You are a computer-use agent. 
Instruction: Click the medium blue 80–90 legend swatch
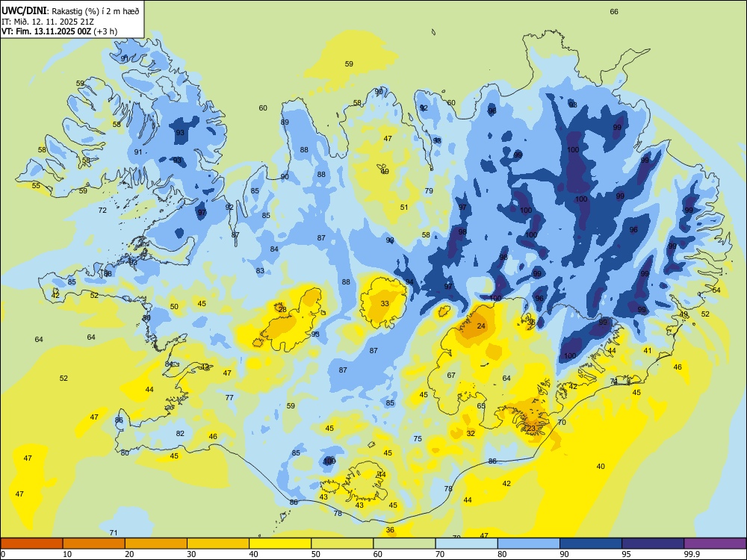[529, 544]
